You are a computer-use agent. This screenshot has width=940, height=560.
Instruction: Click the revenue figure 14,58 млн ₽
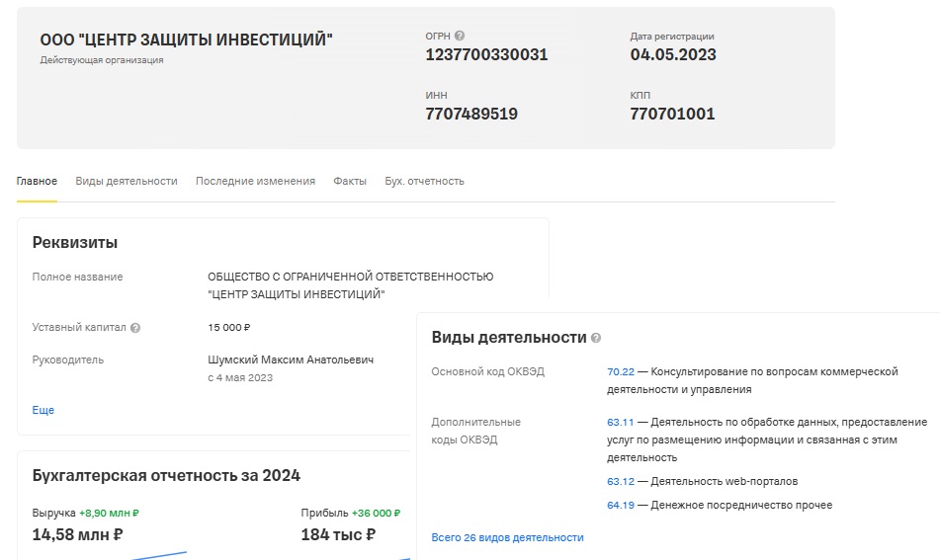(x=77, y=534)
